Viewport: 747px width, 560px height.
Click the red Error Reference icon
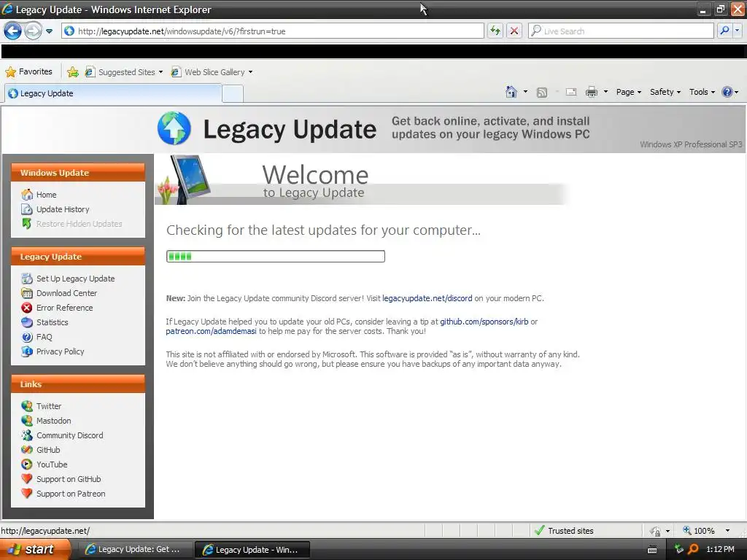click(27, 308)
